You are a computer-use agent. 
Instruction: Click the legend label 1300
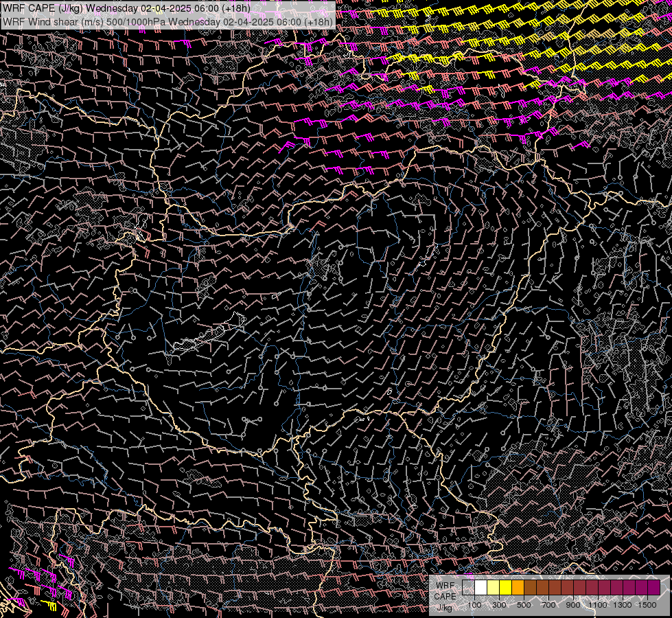(x=623, y=605)
